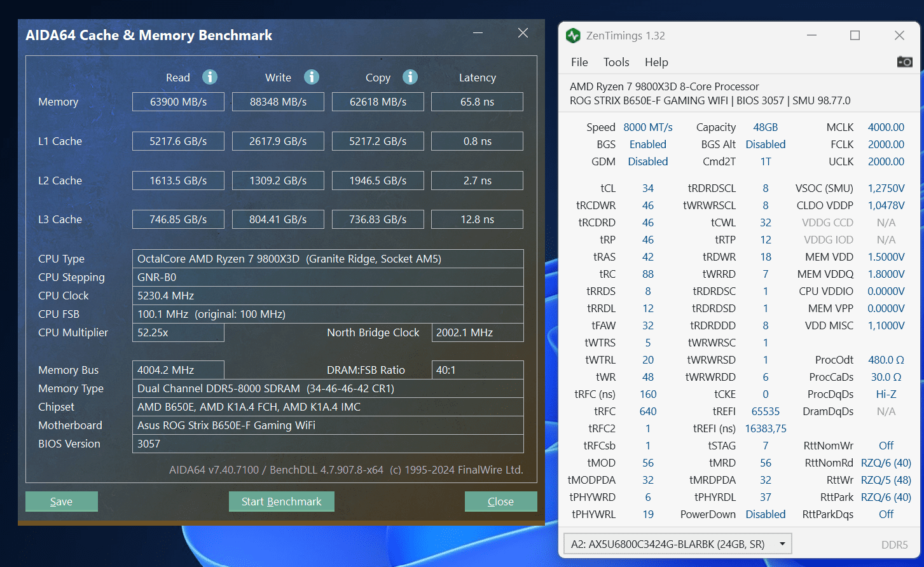Click the BIOS Version 3057 field
This screenshot has height=567, width=924.
click(x=328, y=444)
